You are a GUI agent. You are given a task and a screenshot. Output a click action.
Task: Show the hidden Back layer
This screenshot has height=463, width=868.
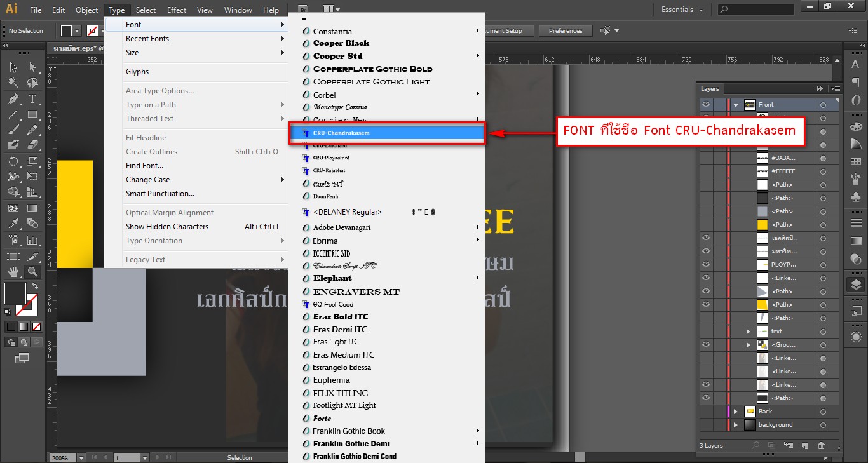706,411
